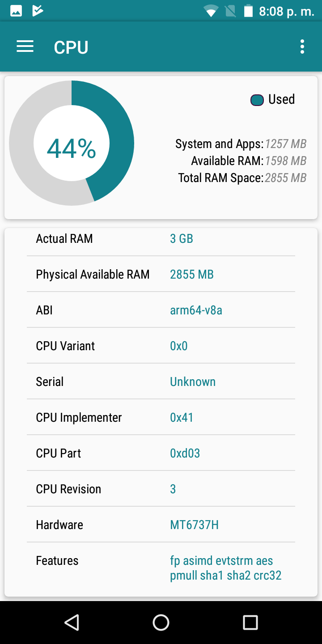Select the Actual RAM row

point(161,238)
